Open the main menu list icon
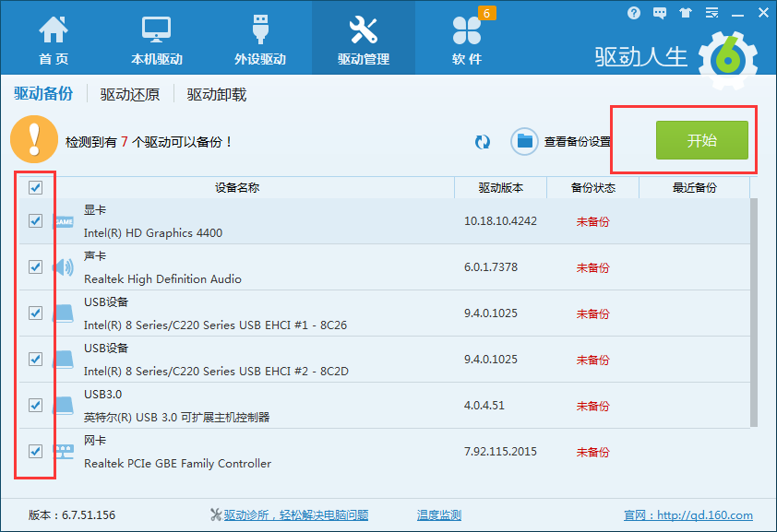Screen dimensions: 777x532 (711, 13)
